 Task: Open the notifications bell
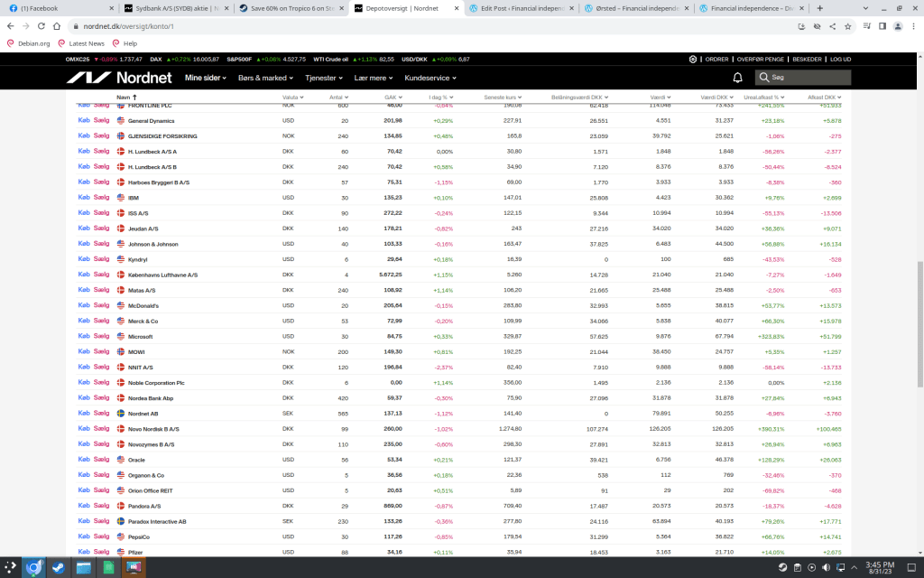coord(737,78)
